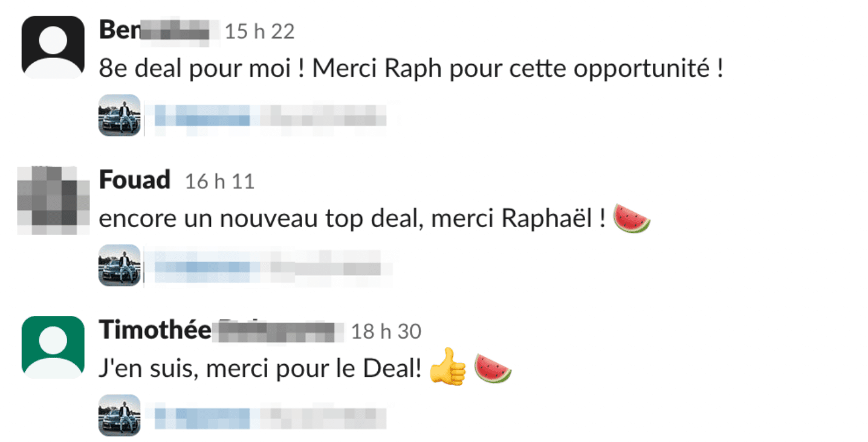Open car thumbnail under Fouad's message

(x=120, y=265)
